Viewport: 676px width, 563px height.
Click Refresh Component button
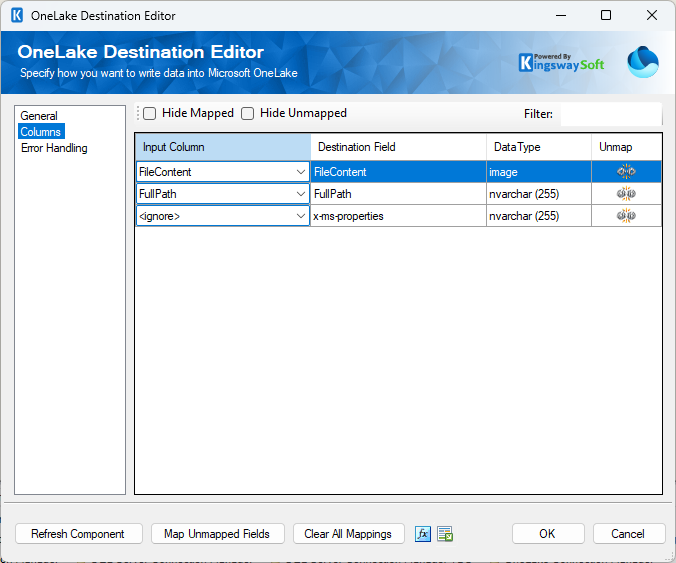click(x=78, y=534)
